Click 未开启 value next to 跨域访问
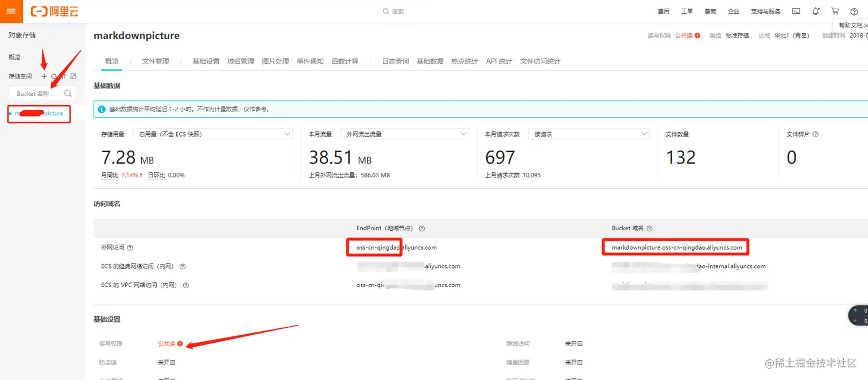The image size is (868, 380). click(573, 343)
